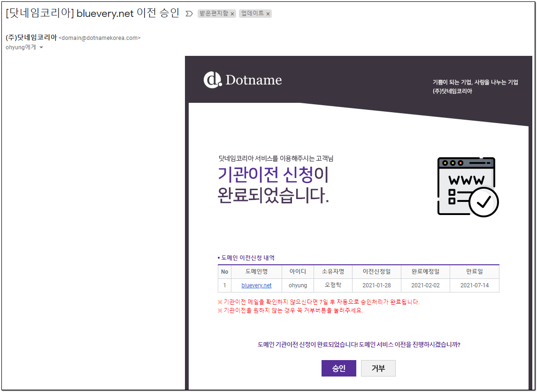Viewport: 537px width, 392px height.
Task: Click the Dotname logo in email header
Action: [243, 80]
